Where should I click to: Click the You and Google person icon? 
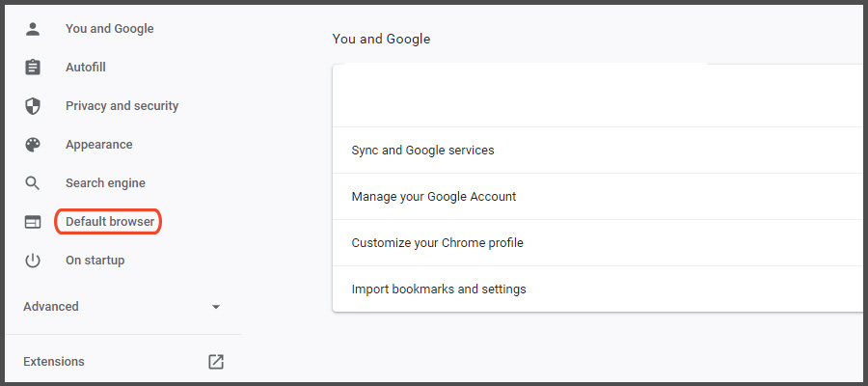click(33, 29)
